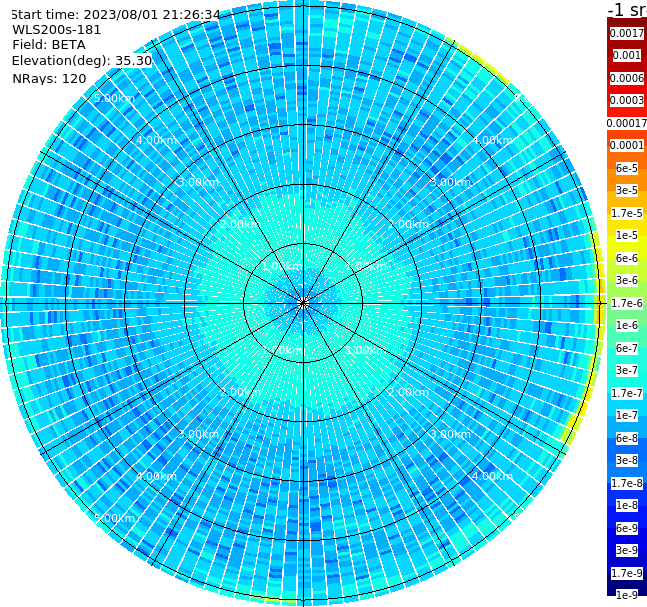Viewport: 647px width, 607px height.
Task: Click the 1.00km range label in upper-left quadrant
Action: pyautogui.click(x=282, y=266)
